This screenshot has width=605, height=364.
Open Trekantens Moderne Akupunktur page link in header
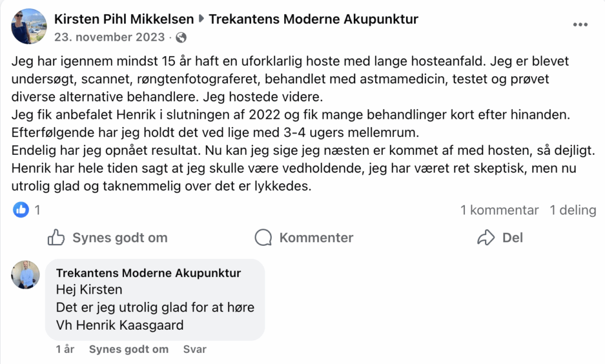pyautogui.click(x=313, y=19)
